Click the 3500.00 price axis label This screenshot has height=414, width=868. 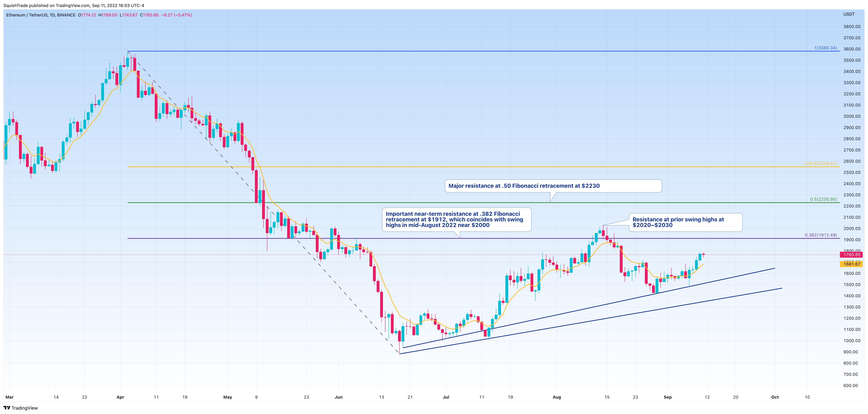(852, 60)
